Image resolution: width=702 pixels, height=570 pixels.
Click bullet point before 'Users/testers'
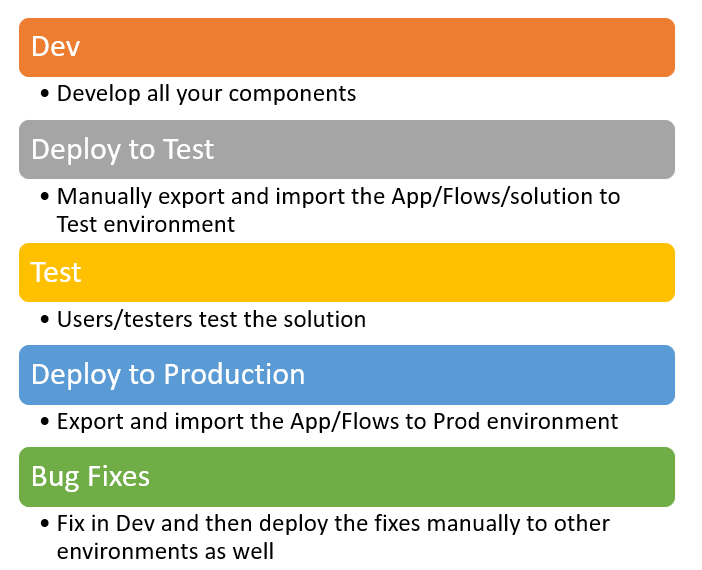coord(46,321)
